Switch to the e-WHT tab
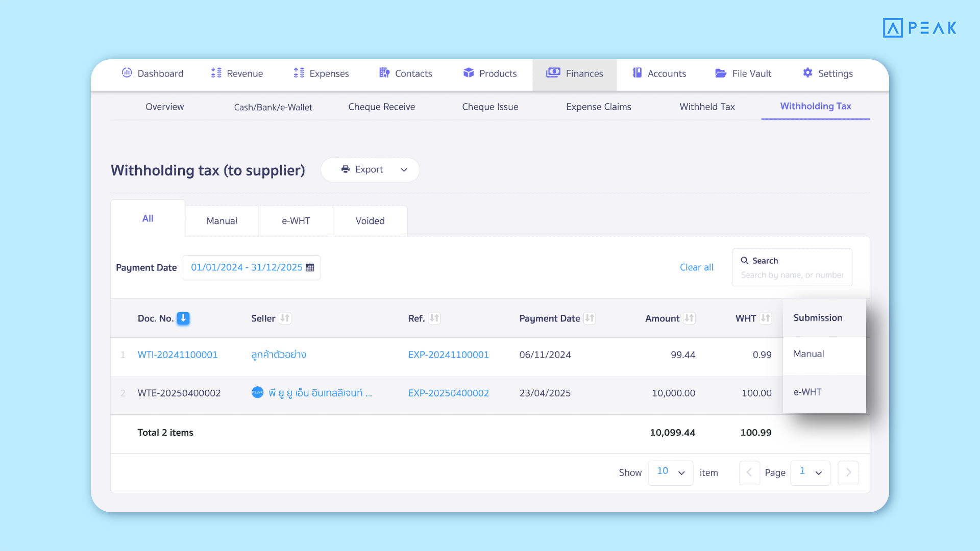The width and height of the screenshot is (980, 551). coord(296,221)
